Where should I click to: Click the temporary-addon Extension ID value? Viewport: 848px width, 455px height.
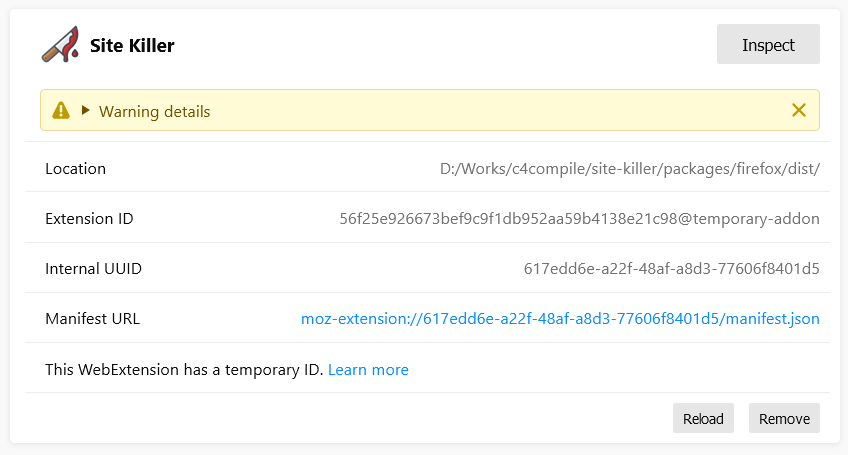point(579,219)
